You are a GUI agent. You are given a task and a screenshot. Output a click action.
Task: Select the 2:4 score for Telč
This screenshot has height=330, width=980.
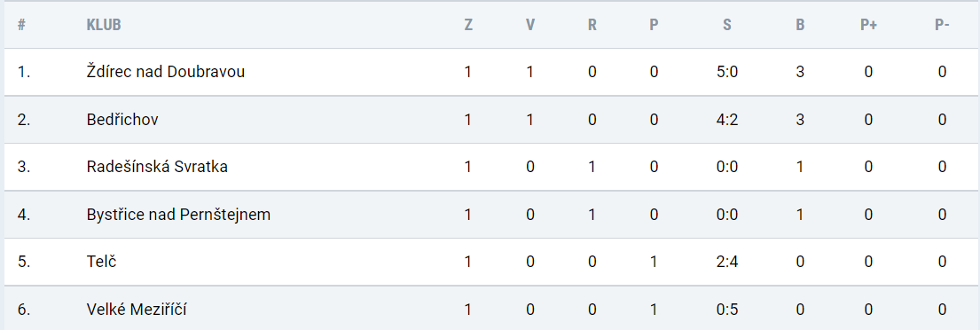(727, 262)
